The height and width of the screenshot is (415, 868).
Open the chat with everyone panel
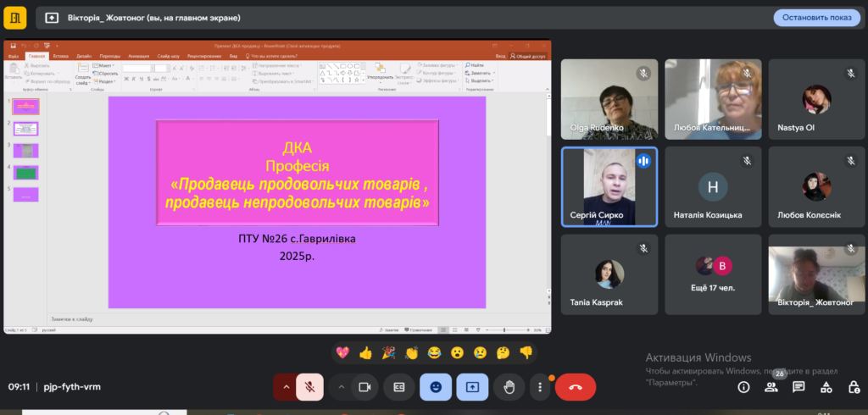(798, 387)
